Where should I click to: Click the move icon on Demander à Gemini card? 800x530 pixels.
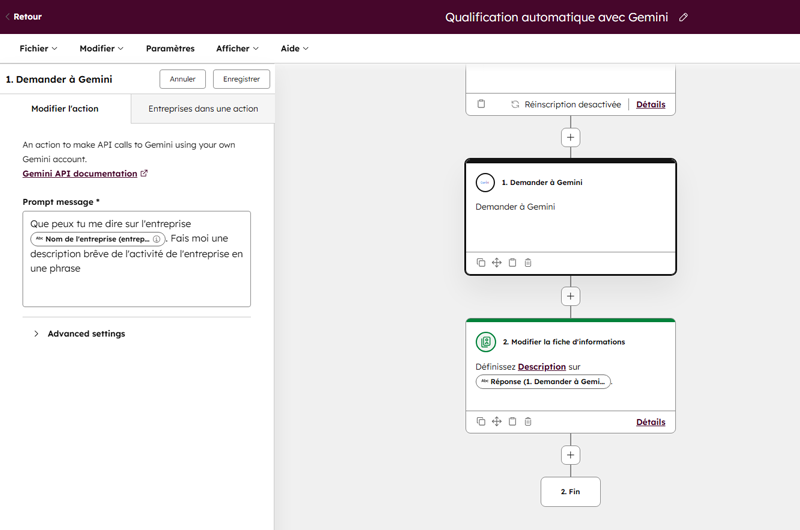tap(497, 263)
